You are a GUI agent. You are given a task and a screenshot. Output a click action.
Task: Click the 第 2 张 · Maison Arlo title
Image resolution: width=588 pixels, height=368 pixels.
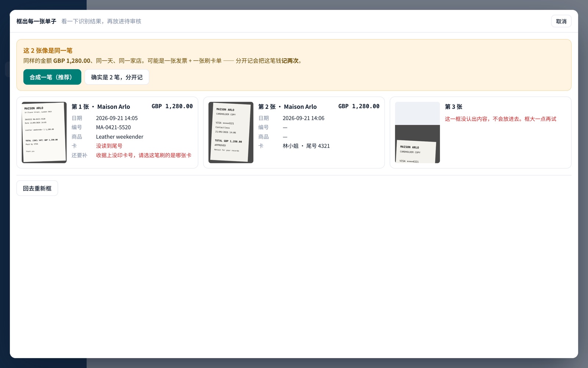287,107
